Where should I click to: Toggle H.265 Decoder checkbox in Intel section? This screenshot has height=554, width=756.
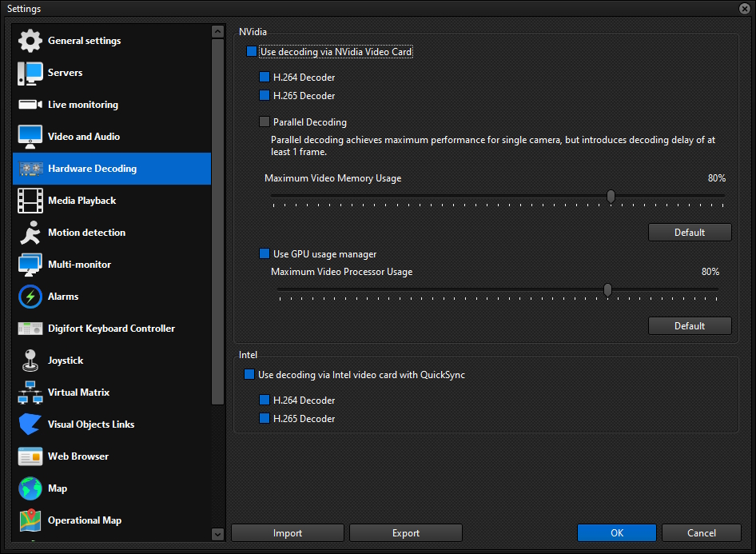point(265,419)
